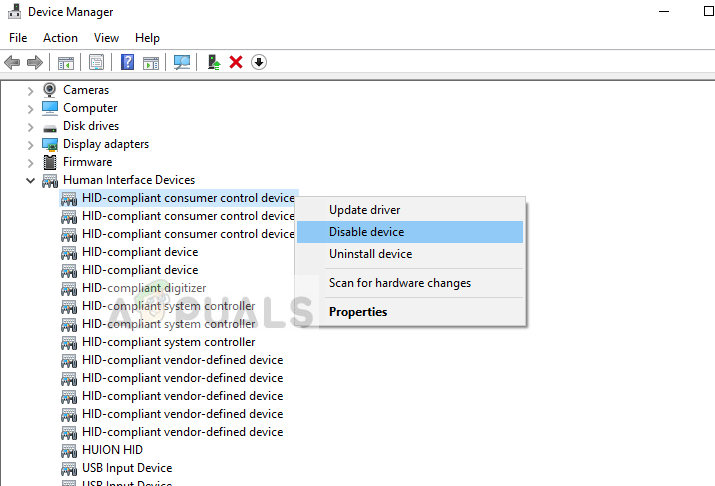
Task: Expand the Disk drives category
Action: [30, 127]
